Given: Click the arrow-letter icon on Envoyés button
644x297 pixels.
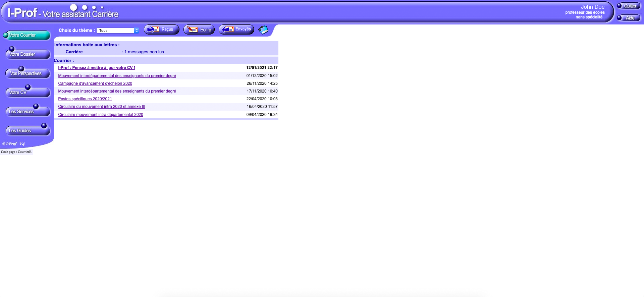Looking at the screenshot, I should click(228, 29).
